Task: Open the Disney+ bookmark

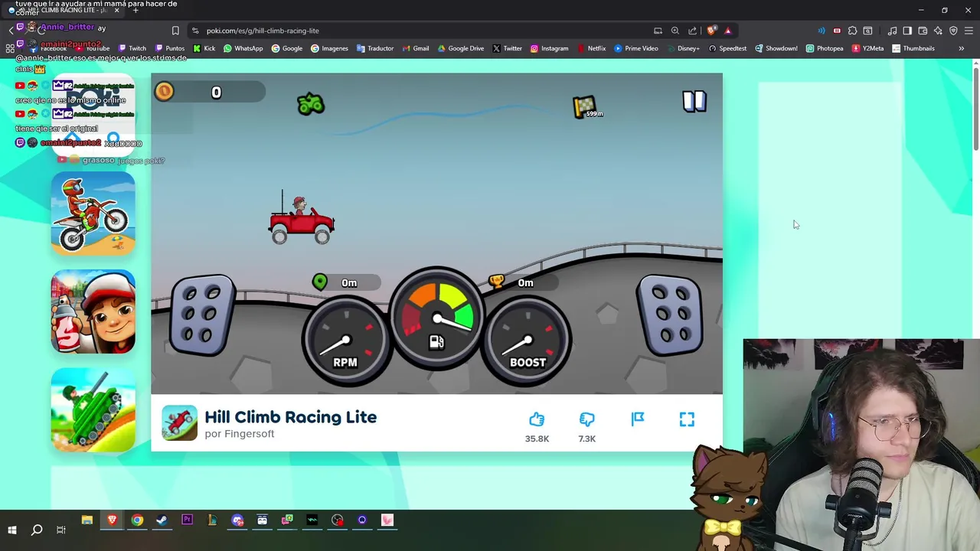Action: click(x=683, y=48)
